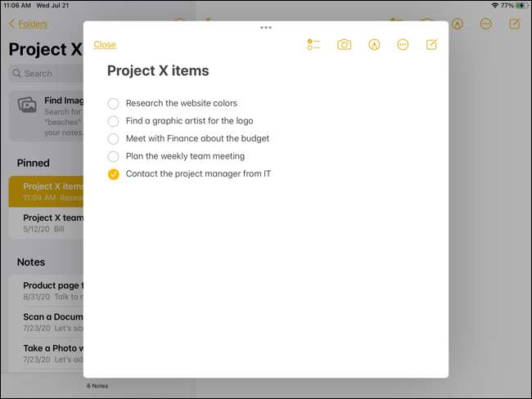Open the Take a Photo note in sidebar
Image resolution: width=532 pixels, height=399 pixels.
click(x=47, y=353)
